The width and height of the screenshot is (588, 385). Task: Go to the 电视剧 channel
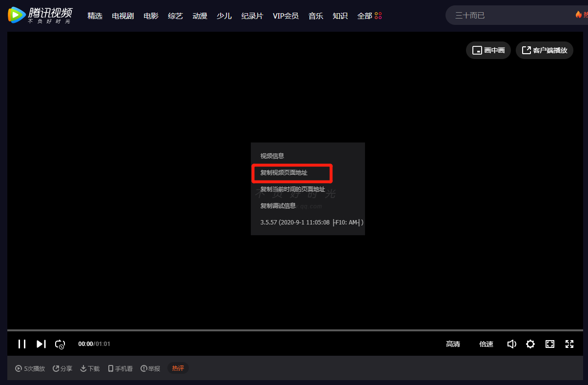(x=123, y=16)
